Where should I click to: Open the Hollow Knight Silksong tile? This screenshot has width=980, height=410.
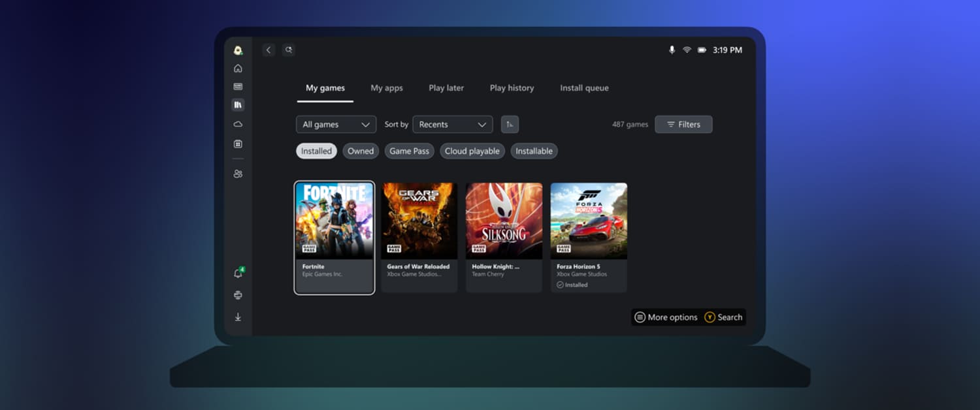(x=504, y=236)
